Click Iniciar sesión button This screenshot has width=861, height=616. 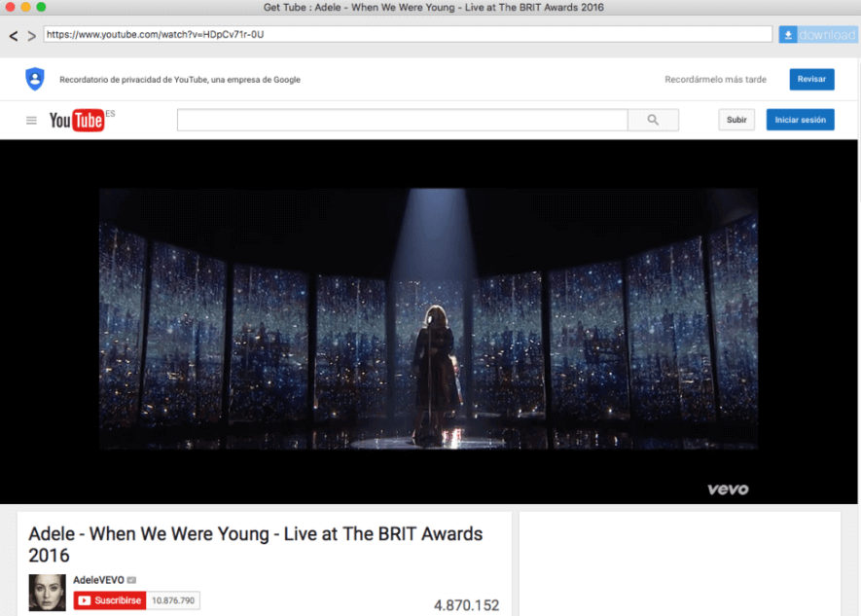click(x=800, y=120)
